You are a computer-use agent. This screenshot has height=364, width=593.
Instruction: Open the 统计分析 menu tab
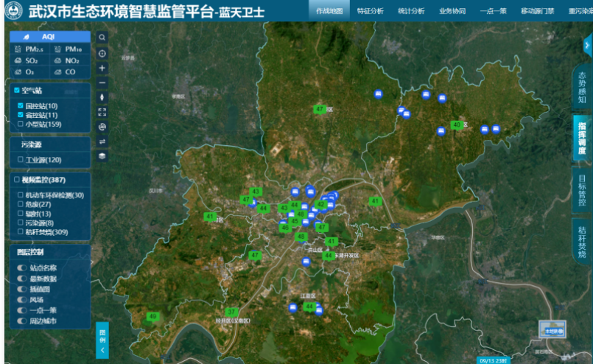click(x=410, y=11)
